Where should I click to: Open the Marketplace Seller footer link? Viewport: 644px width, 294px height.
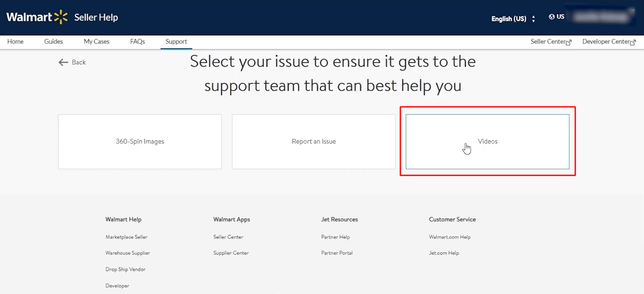coord(126,237)
